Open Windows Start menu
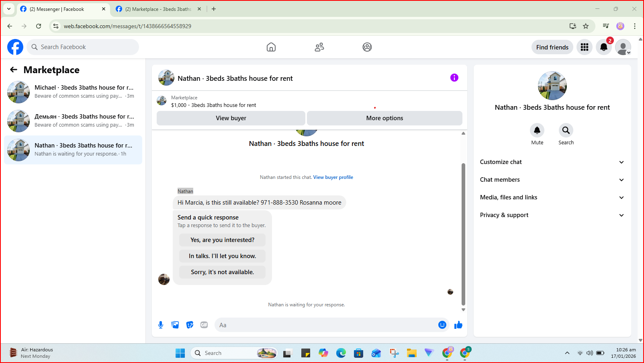The image size is (644, 363). point(180,353)
